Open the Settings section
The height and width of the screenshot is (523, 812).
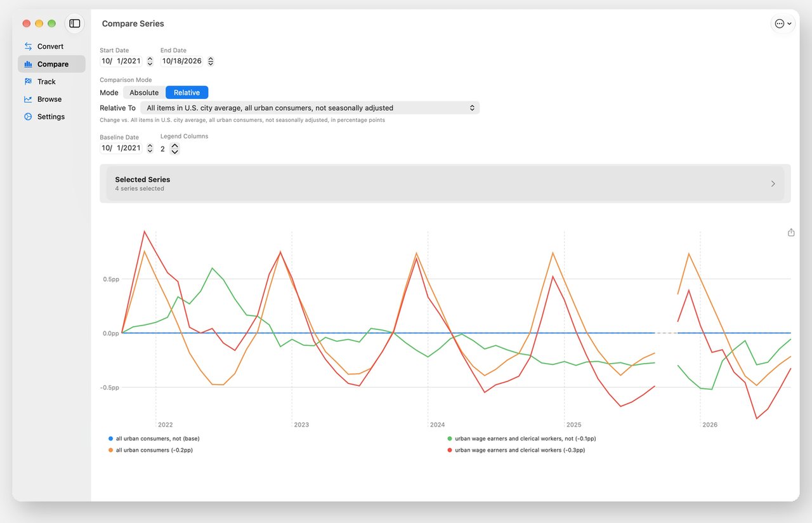51,117
